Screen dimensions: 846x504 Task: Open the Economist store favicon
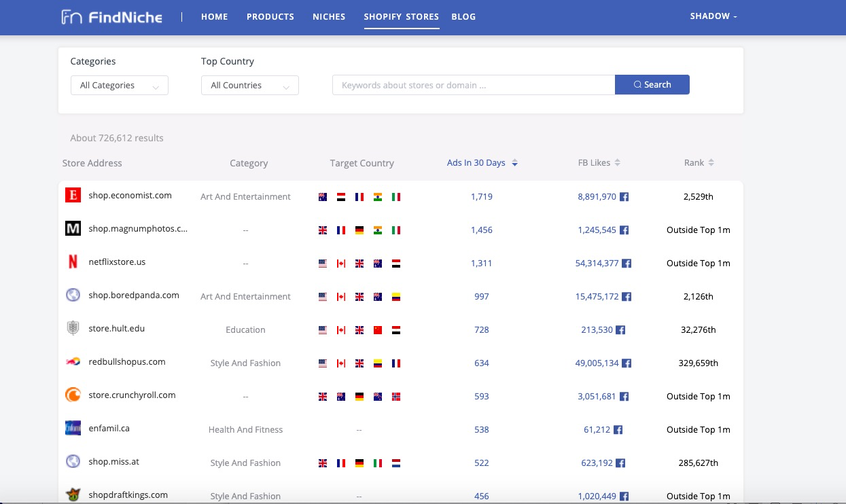click(73, 196)
